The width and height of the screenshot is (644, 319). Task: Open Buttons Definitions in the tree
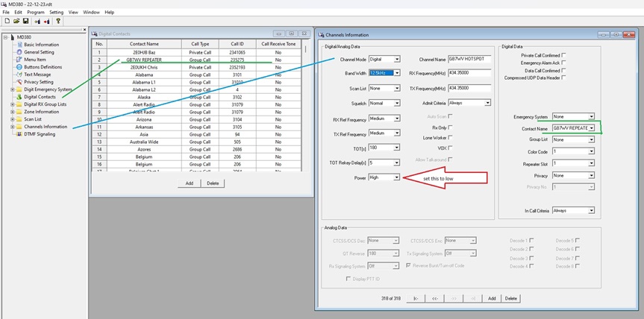[x=43, y=67]
